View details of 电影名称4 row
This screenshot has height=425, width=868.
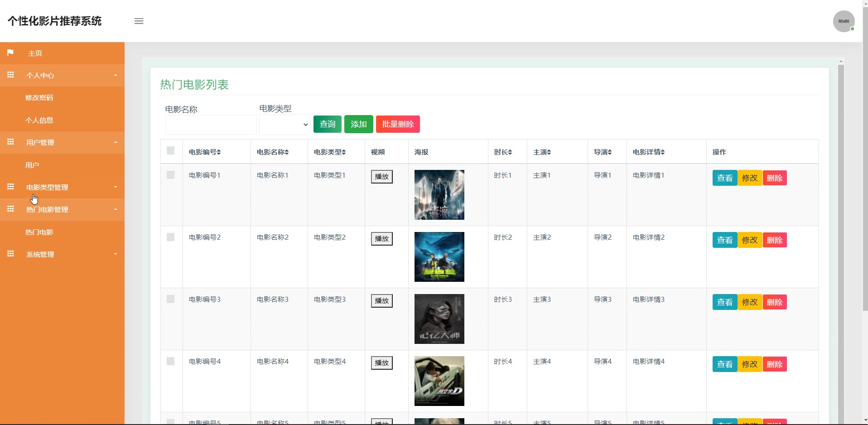tap(725, 364)
